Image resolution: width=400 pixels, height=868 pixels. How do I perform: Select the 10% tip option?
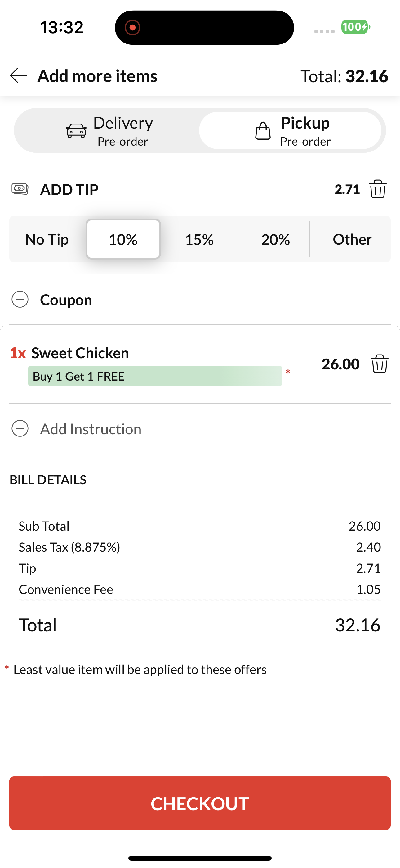[x=123, y=239]
